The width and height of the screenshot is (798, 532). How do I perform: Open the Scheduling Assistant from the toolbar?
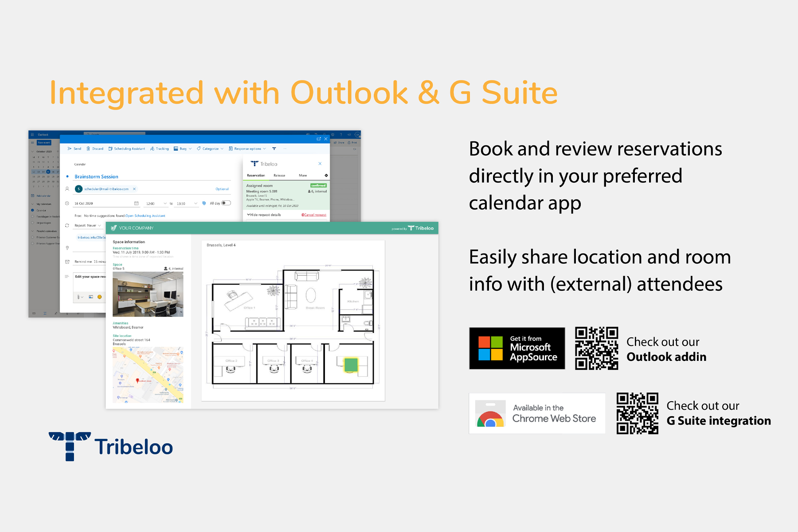pos(127,149)
